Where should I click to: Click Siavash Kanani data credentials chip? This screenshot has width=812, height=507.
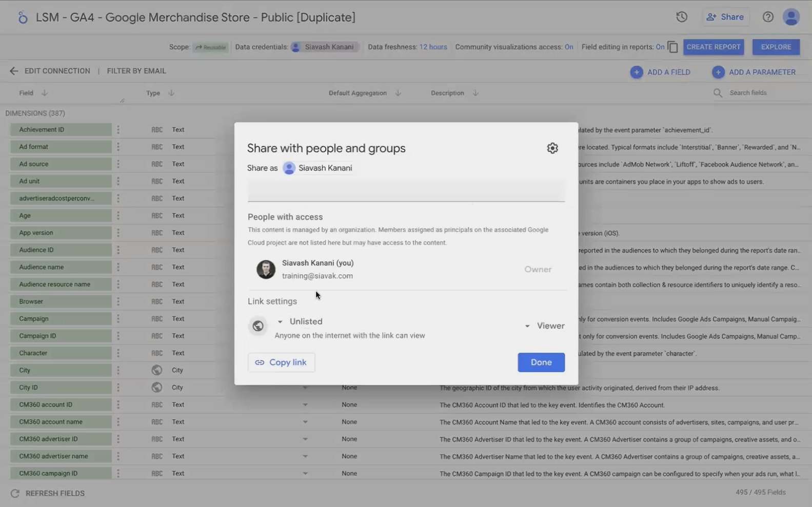pyautogui.click(x=324, y=47)
